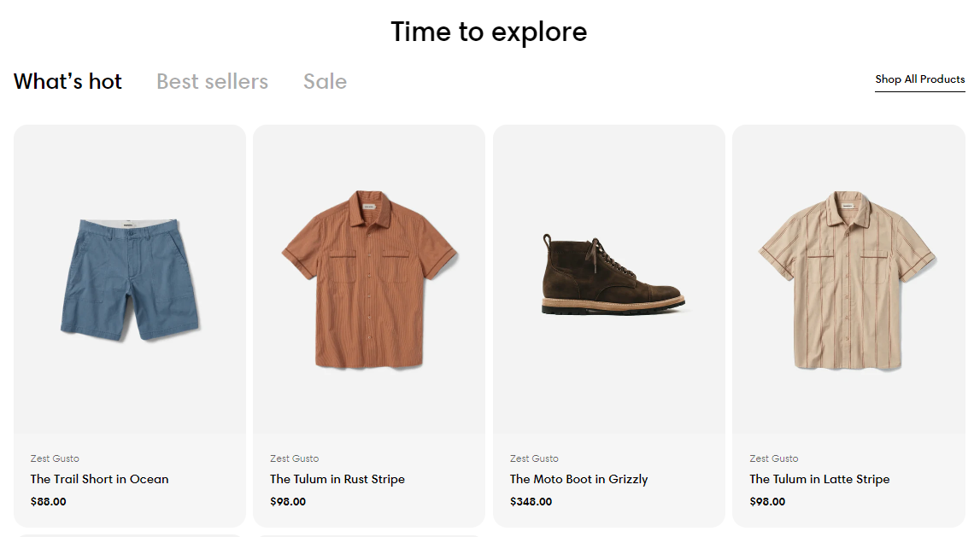
Task: Click the rust striped Tulum shirt image
Action: coord(369,279)
